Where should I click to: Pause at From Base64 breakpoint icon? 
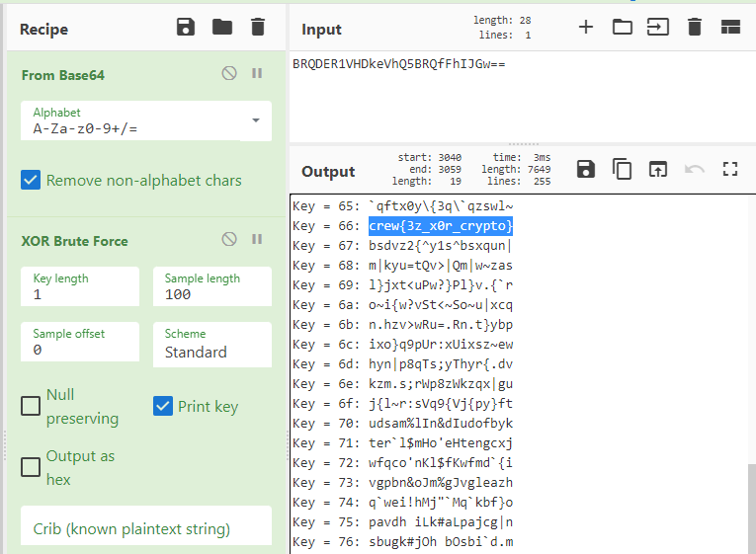pos(257,73)
